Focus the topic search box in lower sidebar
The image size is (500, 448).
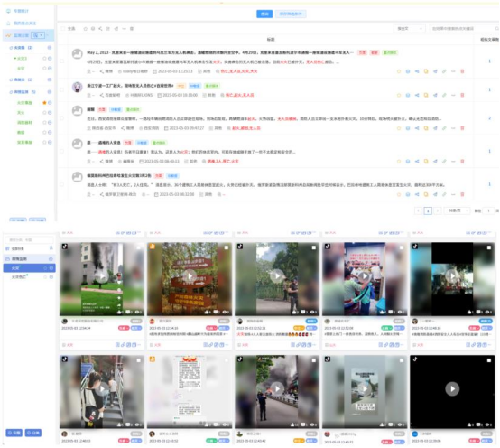30,239
